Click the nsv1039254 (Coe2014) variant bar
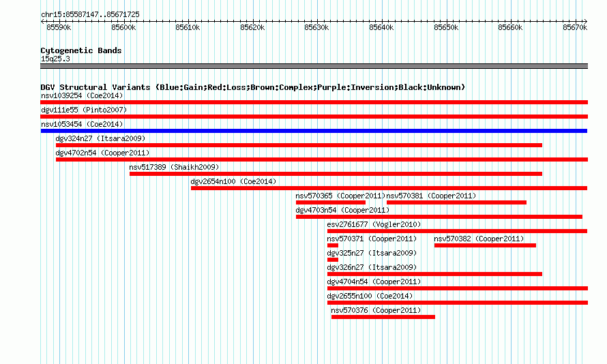The width and height of the screenshot is (607, 364). coord(314,102)
